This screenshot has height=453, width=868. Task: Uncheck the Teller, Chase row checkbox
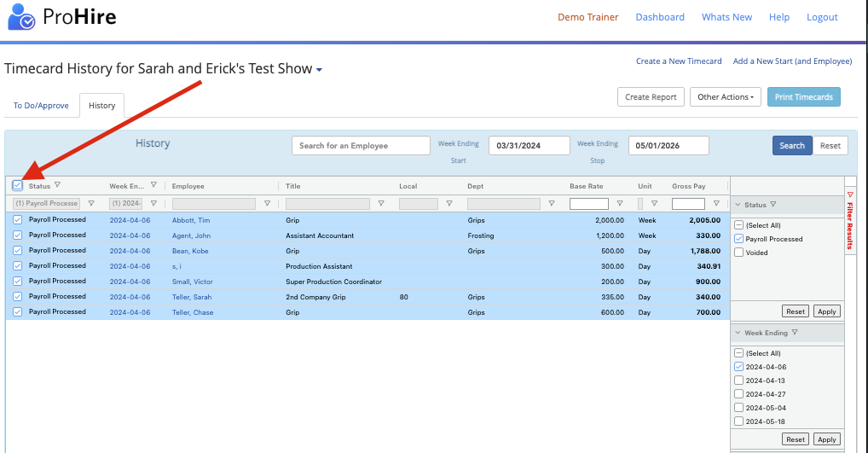click(17, 311)
